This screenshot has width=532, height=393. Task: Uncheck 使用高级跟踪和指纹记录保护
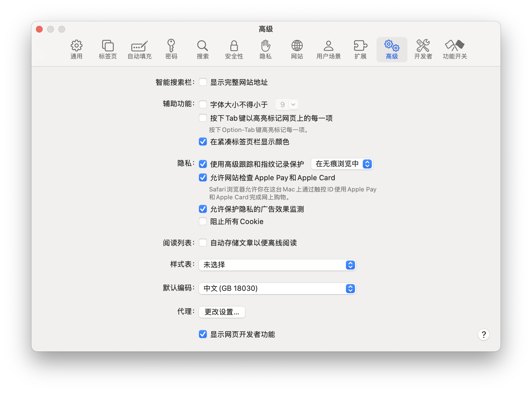tap(203, 164)
